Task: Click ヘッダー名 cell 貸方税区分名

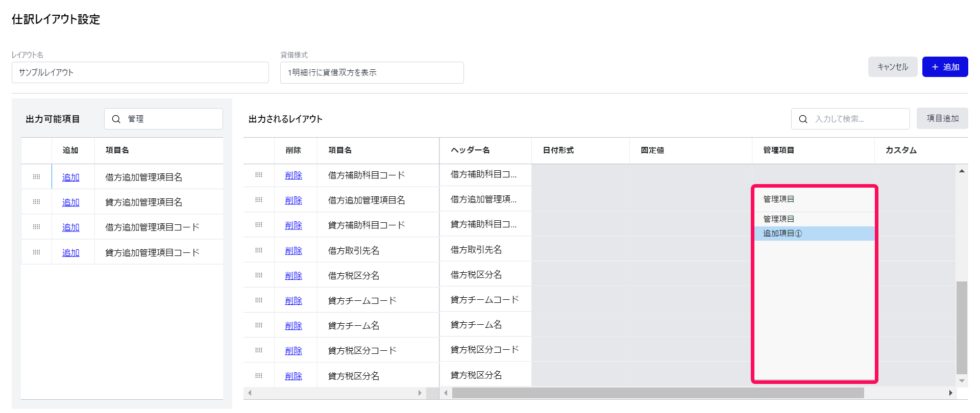Action: click(485, 375)
